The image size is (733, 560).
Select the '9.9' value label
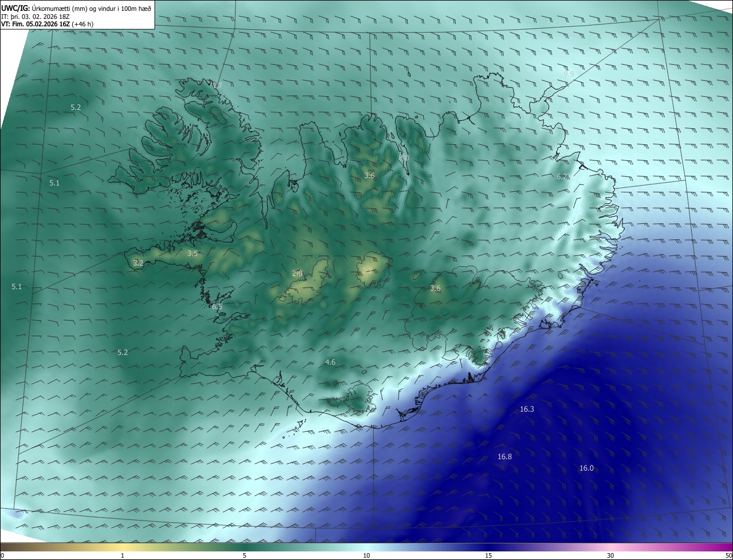coord(568,74)
